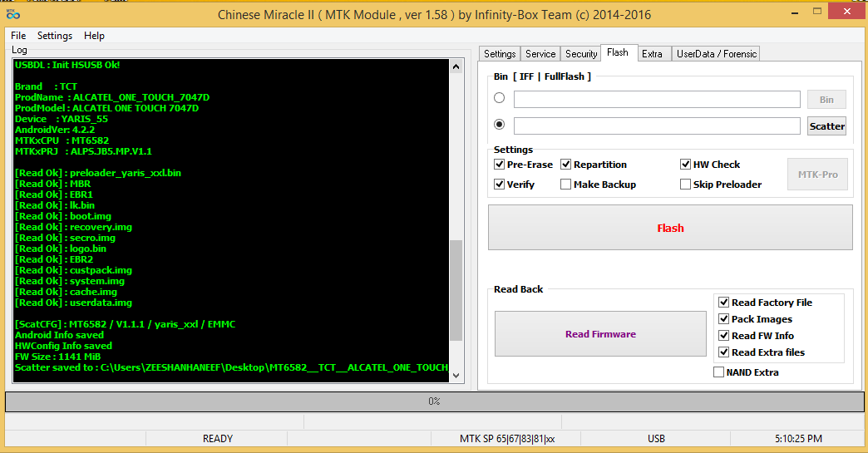868x453 pixels.
Task: Click the 'Device : YARIS_55' log line
Action: coord(62,119)
